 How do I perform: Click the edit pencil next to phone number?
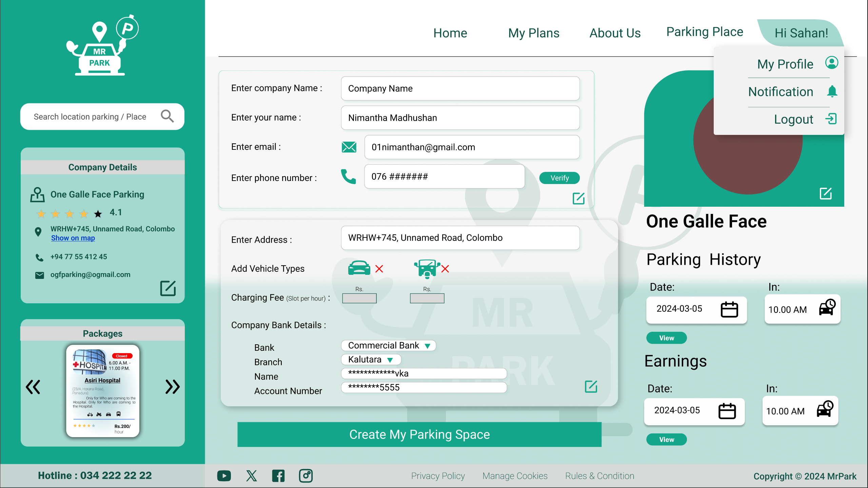[x=578, y=199]
